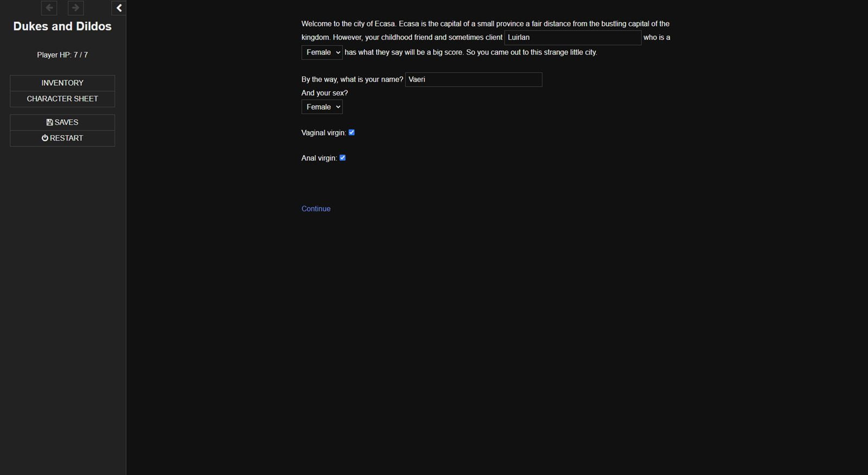Untick the Vaginal virgin checkbox
This screenshot has height=475, width=868.
(352, 132)
